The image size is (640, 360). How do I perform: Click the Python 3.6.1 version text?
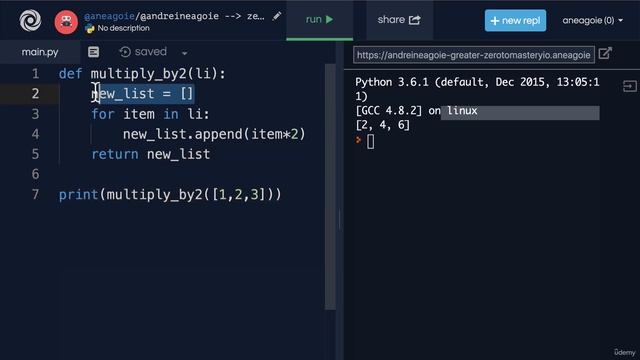[x=477, y=89]
